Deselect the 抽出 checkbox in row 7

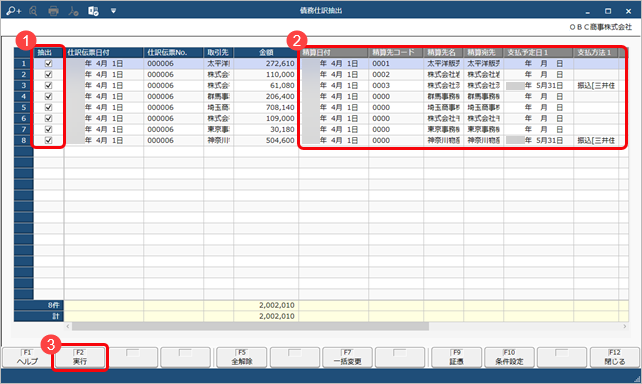[48, 129]
